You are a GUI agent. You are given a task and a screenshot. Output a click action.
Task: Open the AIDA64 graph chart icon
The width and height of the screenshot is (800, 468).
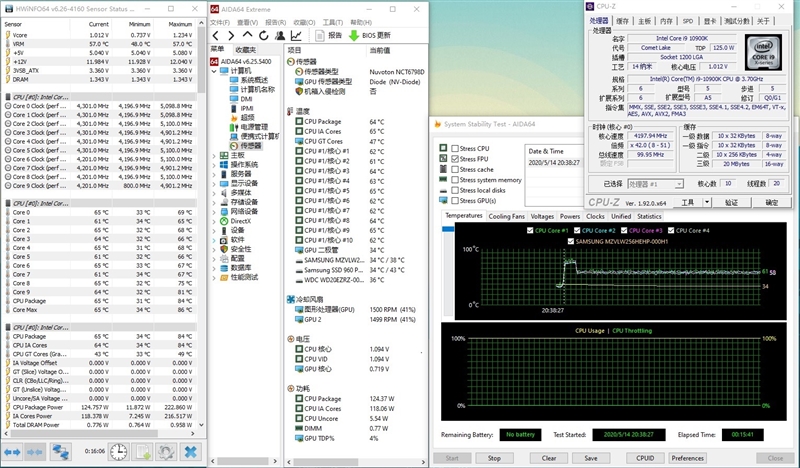tap(297, 35)
